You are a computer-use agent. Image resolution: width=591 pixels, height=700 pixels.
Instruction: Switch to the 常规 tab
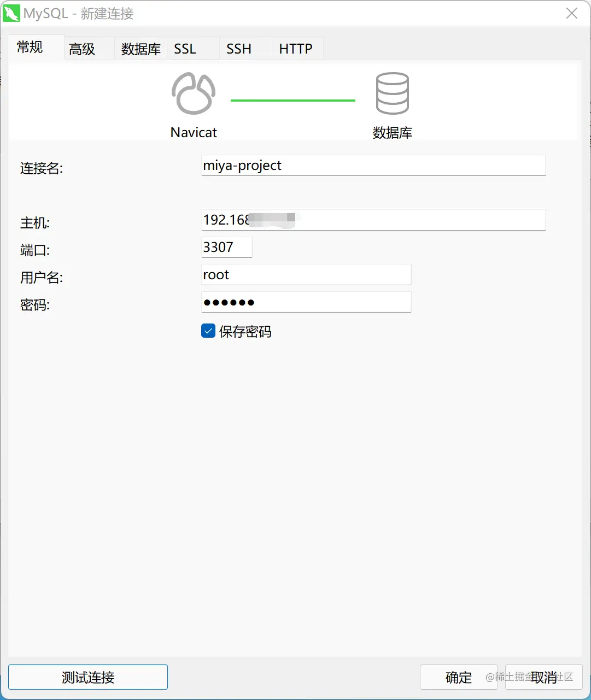click(36, 47)
